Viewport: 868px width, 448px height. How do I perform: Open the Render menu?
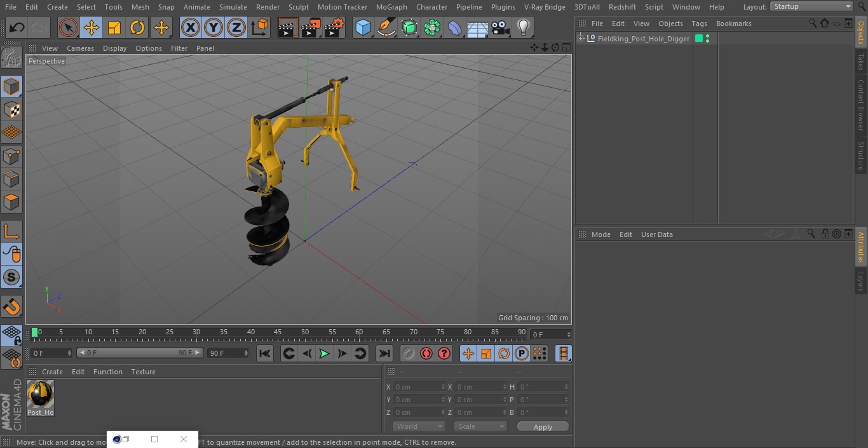(268, 7)
